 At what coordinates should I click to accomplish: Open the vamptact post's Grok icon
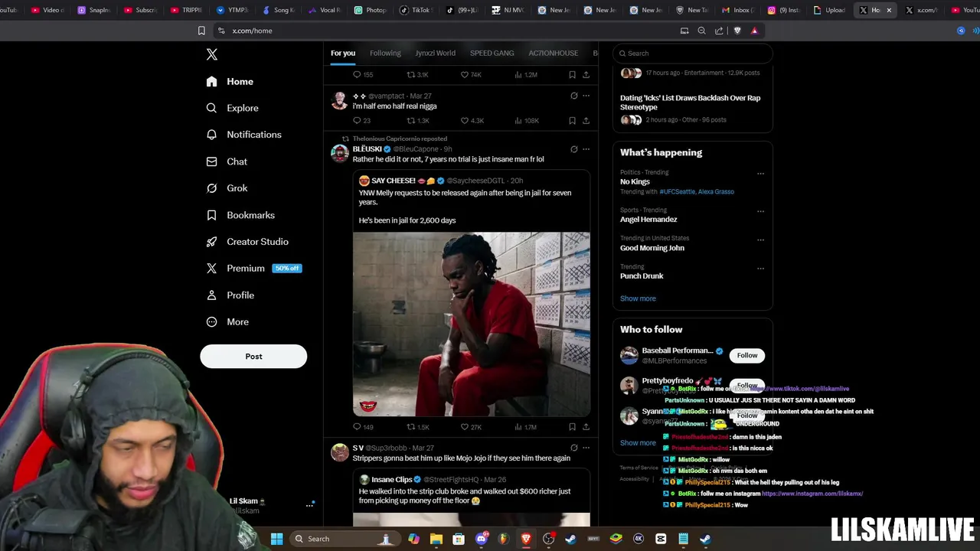click(573, 96)
